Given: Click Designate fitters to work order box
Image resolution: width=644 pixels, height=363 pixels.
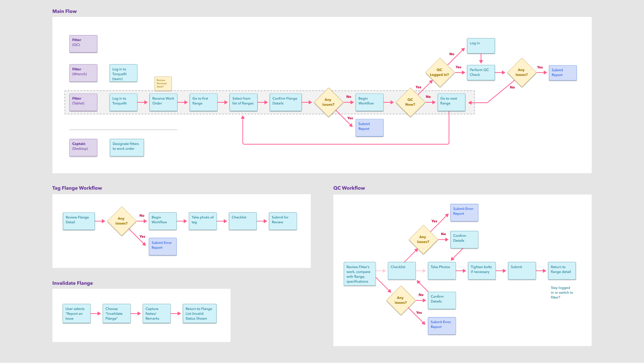Looking at the screenshot, I should tap(126, 147).
